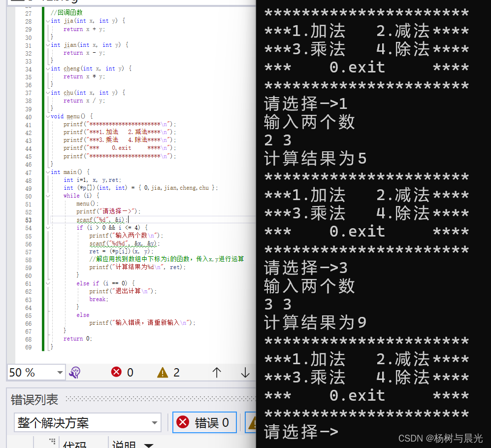Viewport: 491px width, 448px height.
Task: Collapse the jian function at line 31
Action: point(48,45)
